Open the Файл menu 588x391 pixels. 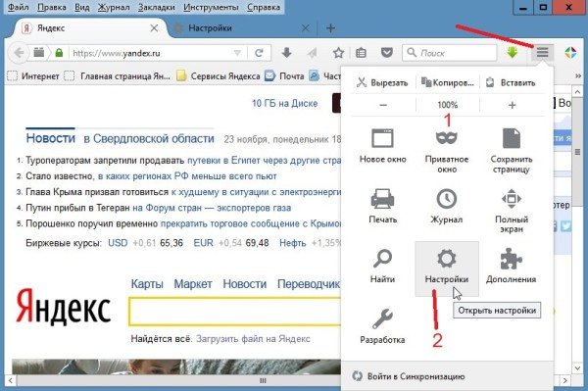coord(18,7)
